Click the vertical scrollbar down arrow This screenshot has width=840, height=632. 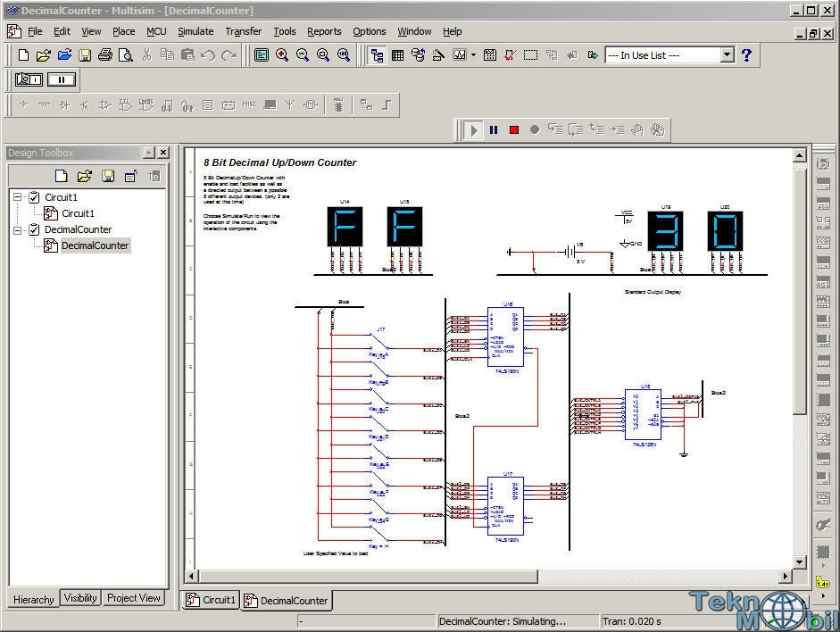tap(799, 562)
